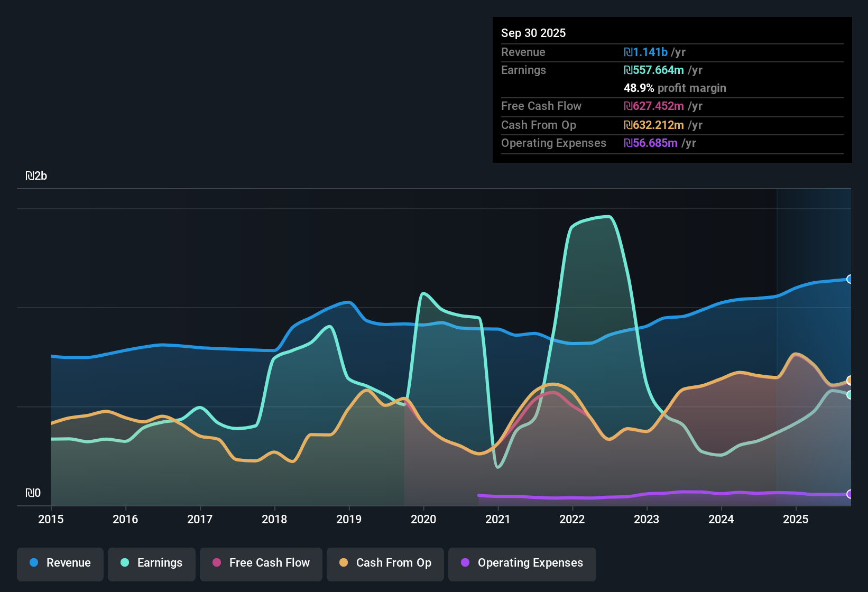Click the orange Cash From Op legend dot
868x592 pixels.
(x=344, y=562)
